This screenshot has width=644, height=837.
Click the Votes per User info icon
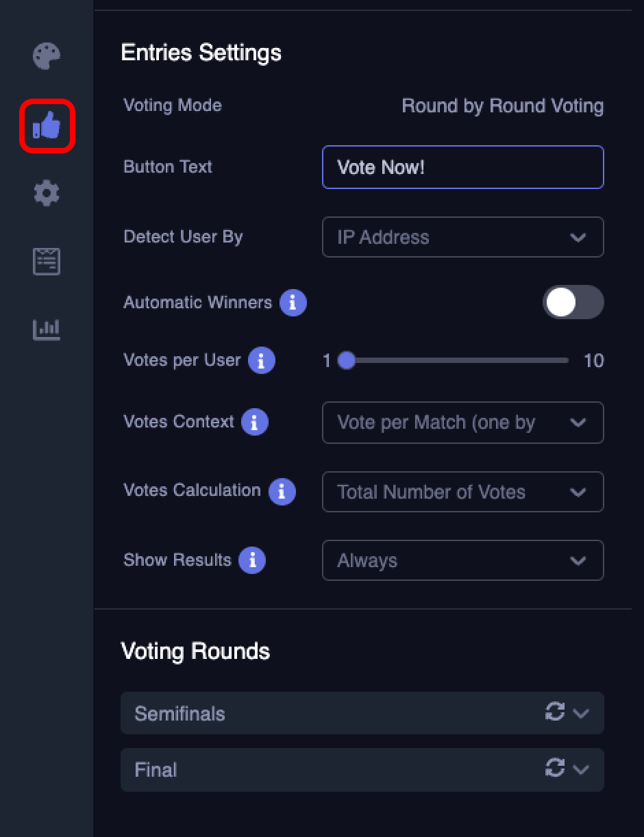[x=261, y=360]
